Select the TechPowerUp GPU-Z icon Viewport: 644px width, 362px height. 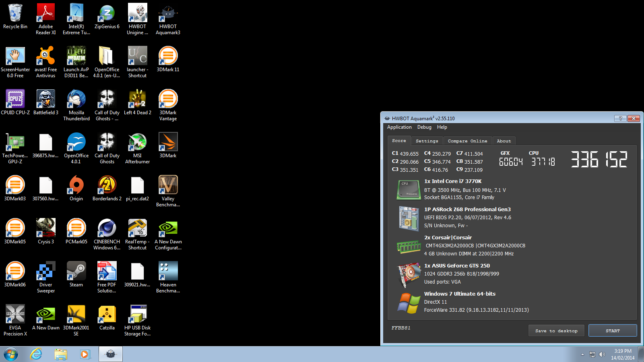(x=15, y=148)
